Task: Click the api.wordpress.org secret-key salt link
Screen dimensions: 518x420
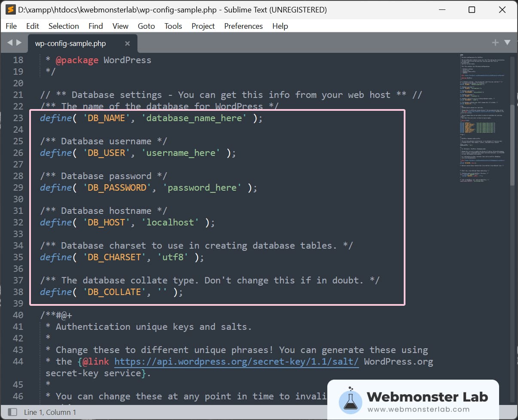Action: 236,362
